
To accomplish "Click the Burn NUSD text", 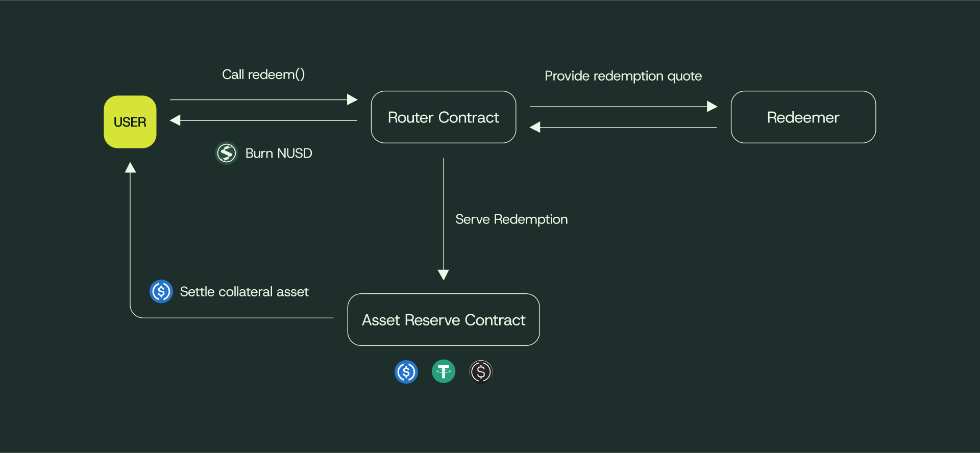I will pos(279,154).
